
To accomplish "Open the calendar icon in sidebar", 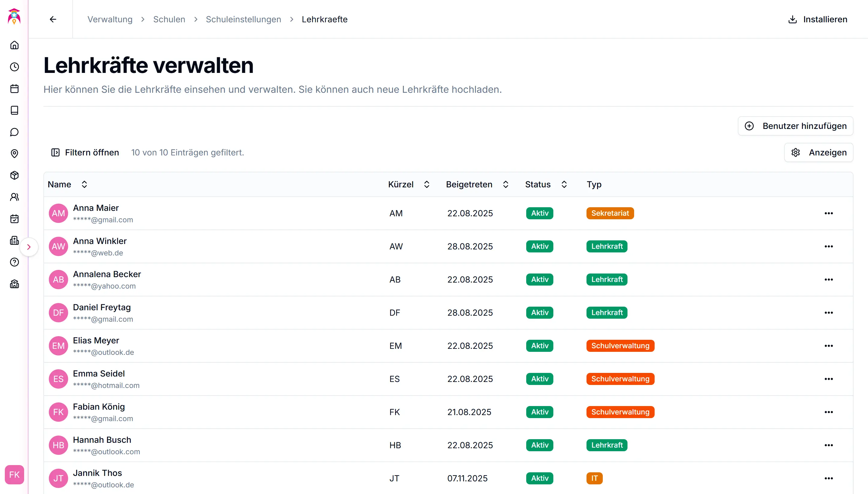I will [x=14, y=89].
